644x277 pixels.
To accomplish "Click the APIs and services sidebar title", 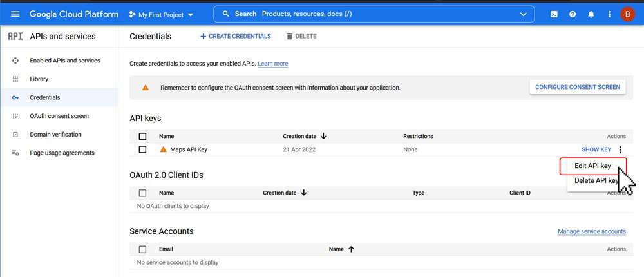I will (x=63, y=37).
